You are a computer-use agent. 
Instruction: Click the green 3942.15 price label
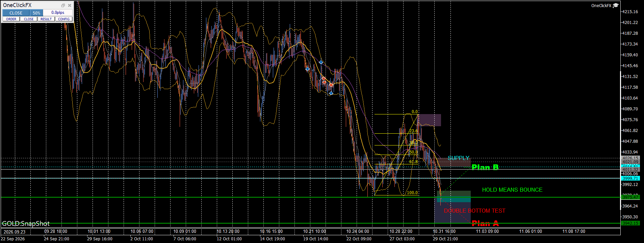click(630, 223)
